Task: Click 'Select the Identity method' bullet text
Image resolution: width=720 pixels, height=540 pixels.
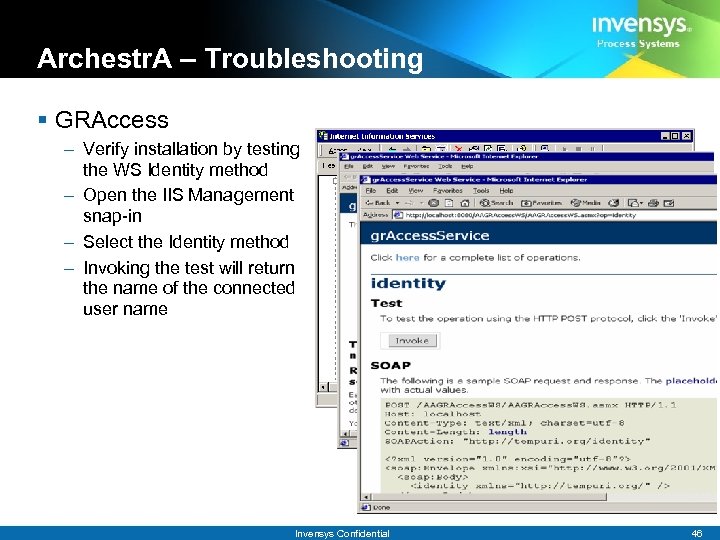Action: pos(186,242)
